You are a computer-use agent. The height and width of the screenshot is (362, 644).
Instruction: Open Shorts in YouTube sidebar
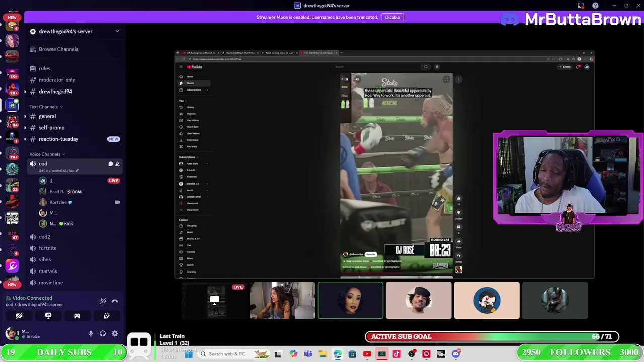click(x=194, y=83)
